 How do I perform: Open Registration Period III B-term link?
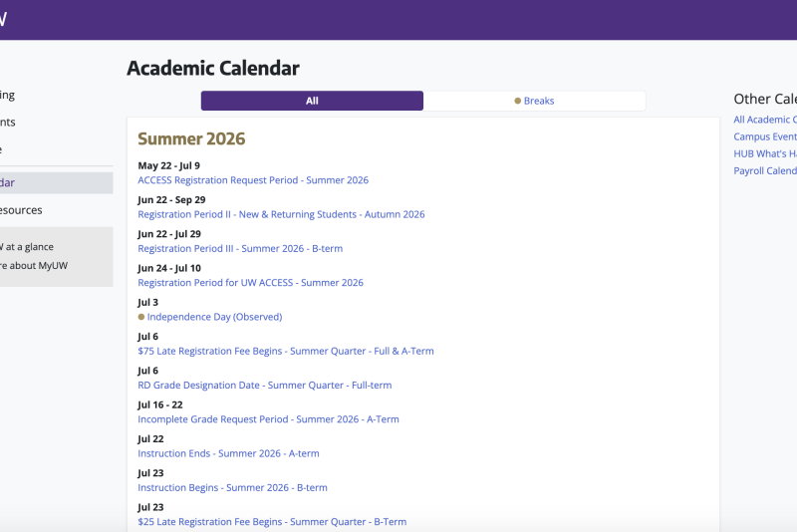[x=240, y=248]
